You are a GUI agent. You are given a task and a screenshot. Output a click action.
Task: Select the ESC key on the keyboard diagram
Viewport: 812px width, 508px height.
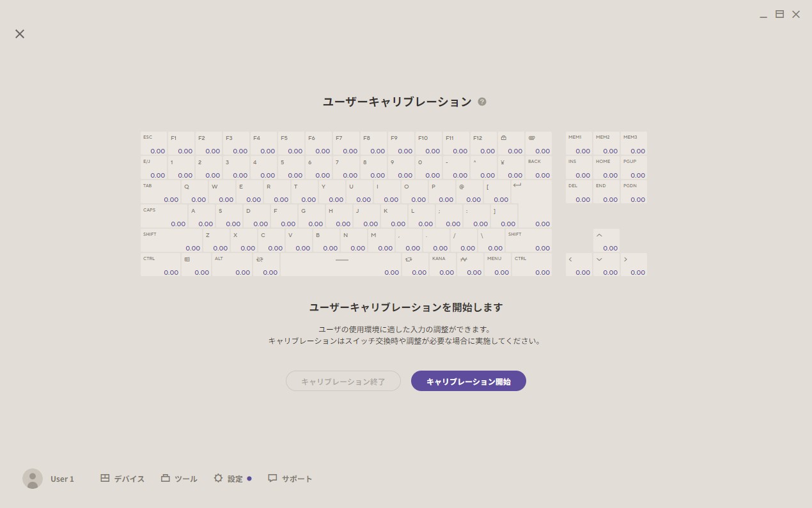point(154,143)
